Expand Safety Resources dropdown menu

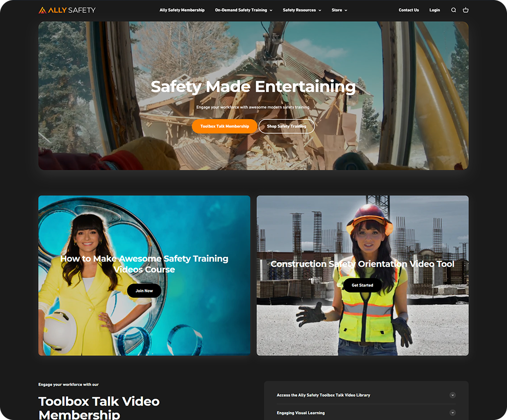302,10
